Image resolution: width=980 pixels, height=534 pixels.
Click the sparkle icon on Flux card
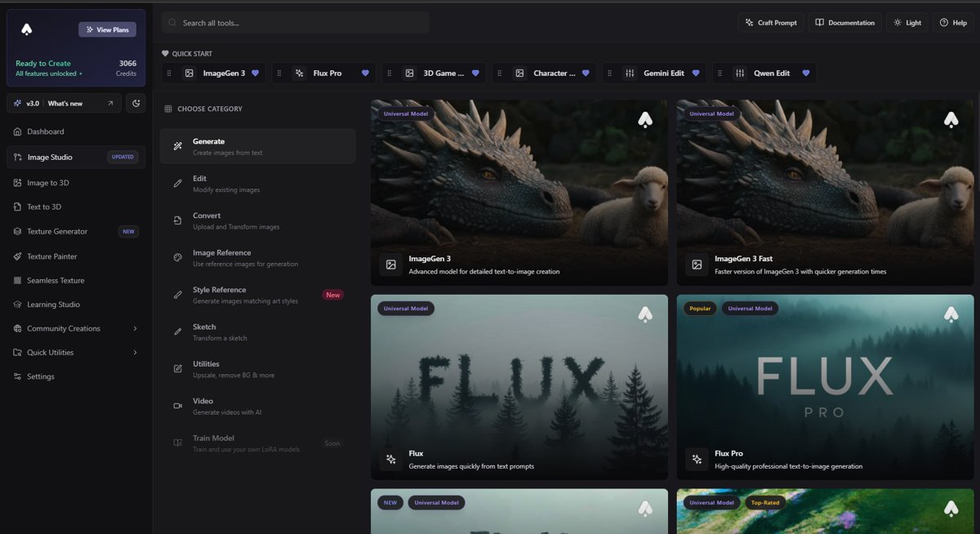click(391, 459)
